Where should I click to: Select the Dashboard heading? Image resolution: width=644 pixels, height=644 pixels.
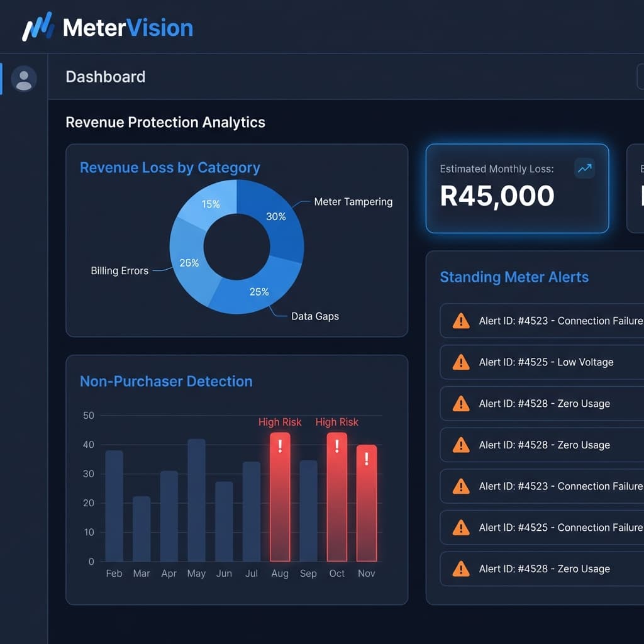click(x=105, y=77)
